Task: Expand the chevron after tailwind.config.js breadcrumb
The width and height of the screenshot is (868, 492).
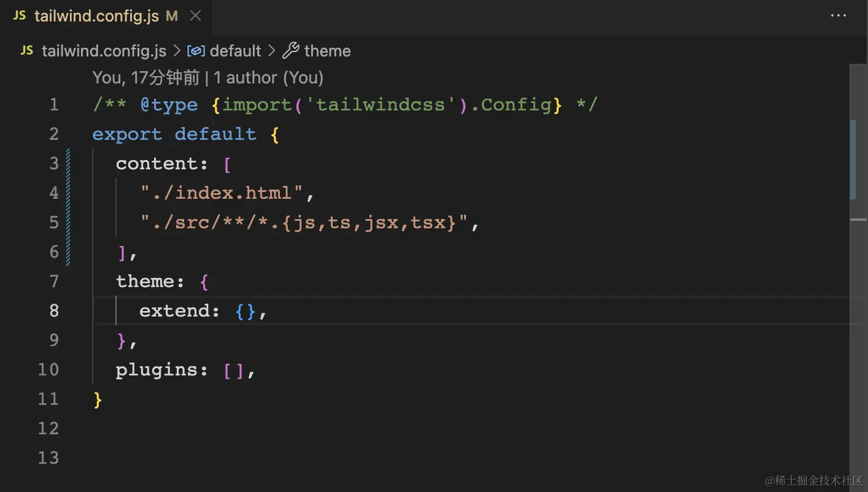Action: (176, 51)
